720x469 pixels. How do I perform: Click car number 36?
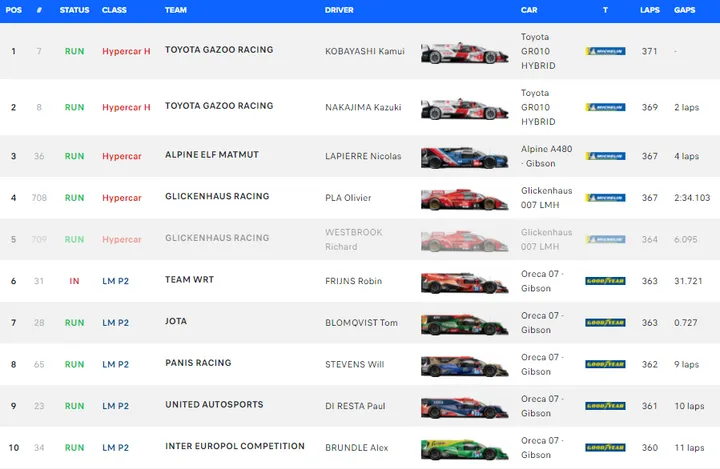click(x=39, y=156)
